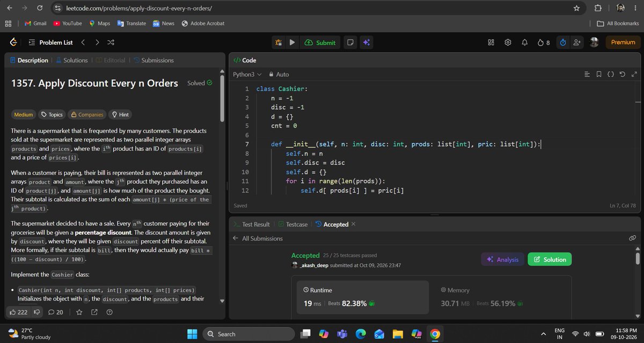The height and width of the screenshot is (343, 644).
Task: Switch to the Testcase tab
Action: click(292, 225)
